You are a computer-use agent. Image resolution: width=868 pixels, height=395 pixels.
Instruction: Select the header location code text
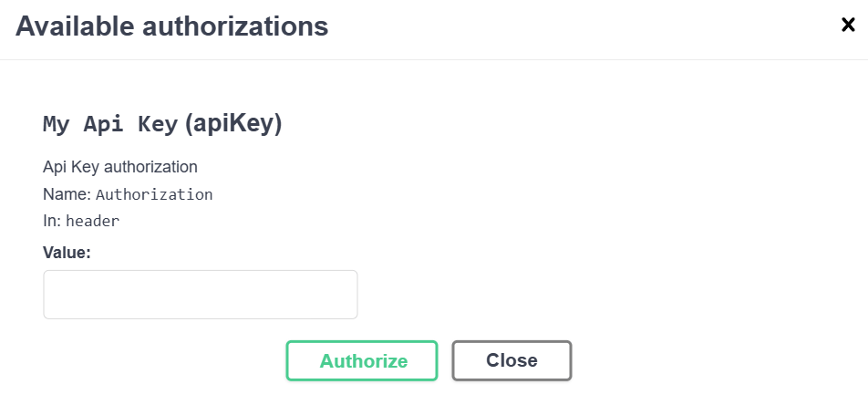(x=93, y=221)
